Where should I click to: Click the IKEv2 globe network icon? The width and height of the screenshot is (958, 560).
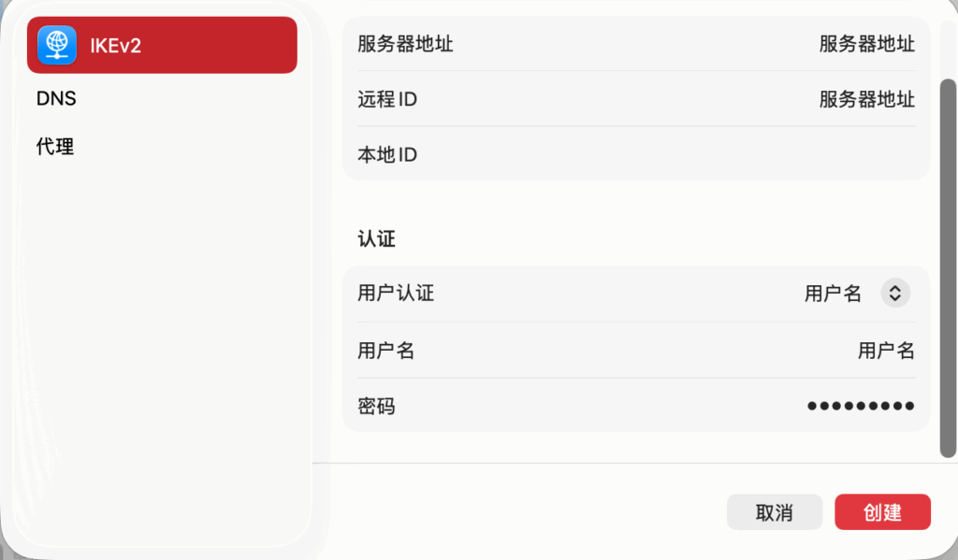57,45
